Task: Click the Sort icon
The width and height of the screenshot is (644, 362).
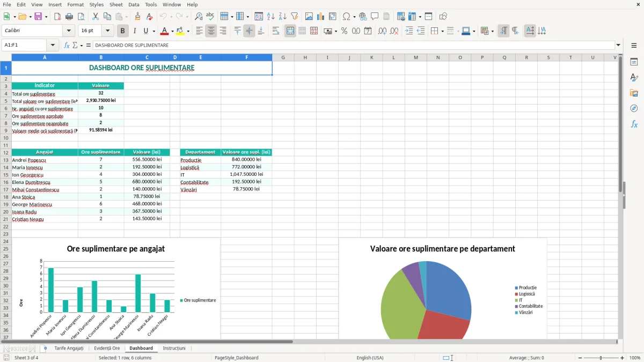Action: [x=259, y=17]
